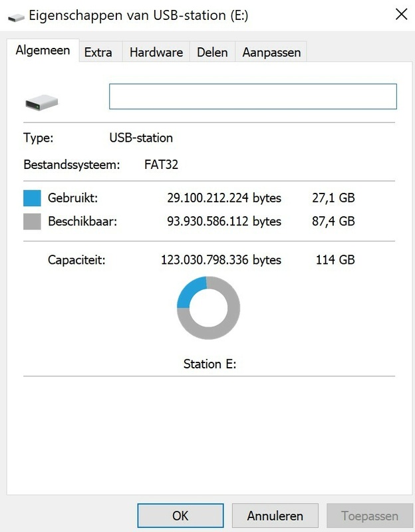415x532 pixels.
Task: Click the 87,4 GB free space value
Action: (335, 221)
